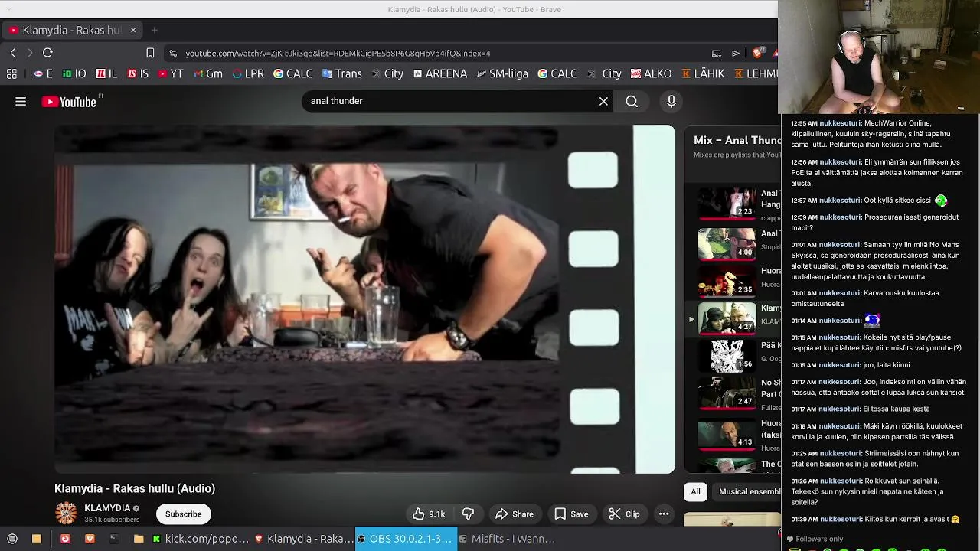The image size is (980, 551).
Task: Select the All filter chip
Action: tap(695, 491)
